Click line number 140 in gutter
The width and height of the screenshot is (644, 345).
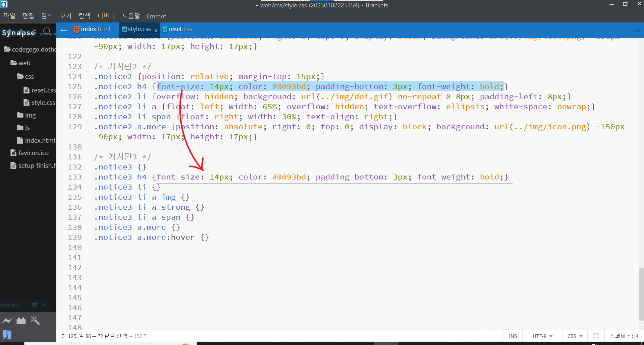pyautogui.click(x=75, y=247)
